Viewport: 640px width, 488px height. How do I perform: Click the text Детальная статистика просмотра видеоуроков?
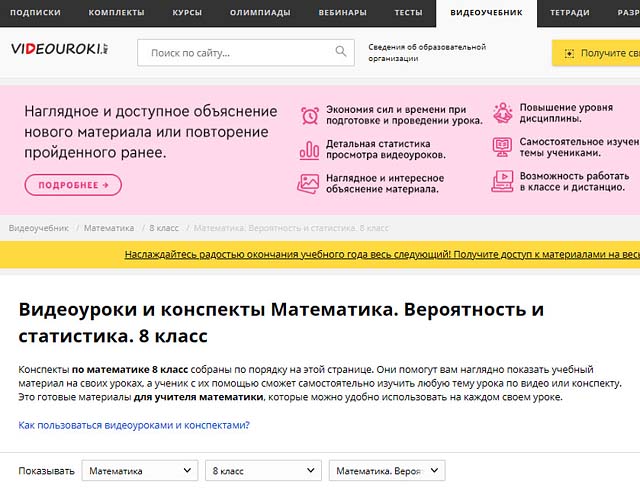pyautogui.click(x=385, y=149)
